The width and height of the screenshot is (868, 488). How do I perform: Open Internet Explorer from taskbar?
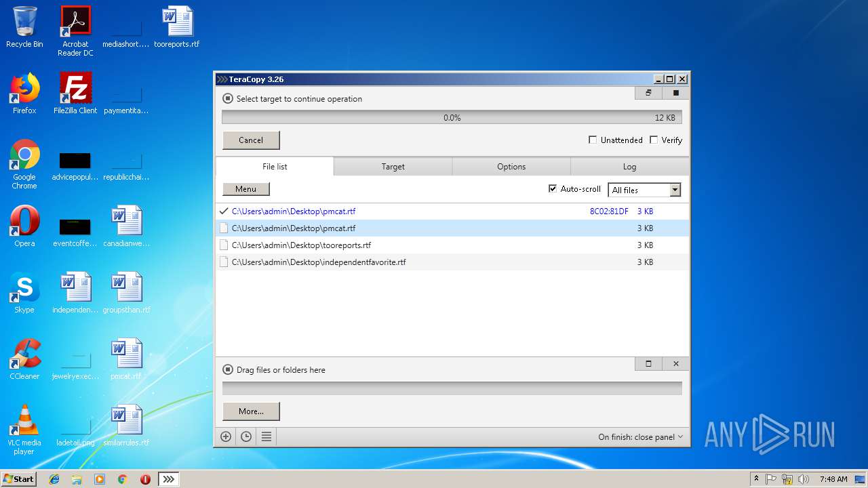pyautogui.click(x=54, y=479)
